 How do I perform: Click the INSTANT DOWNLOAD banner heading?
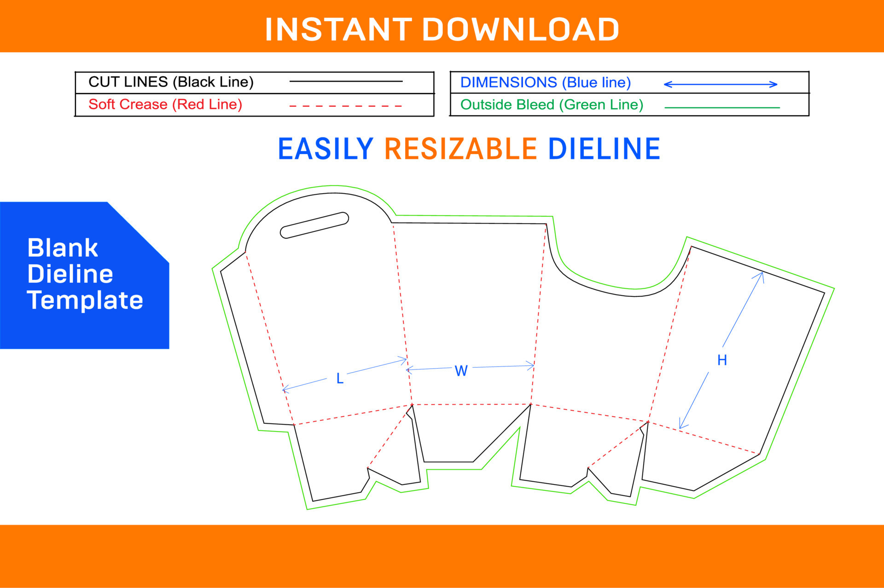(442, 29)
